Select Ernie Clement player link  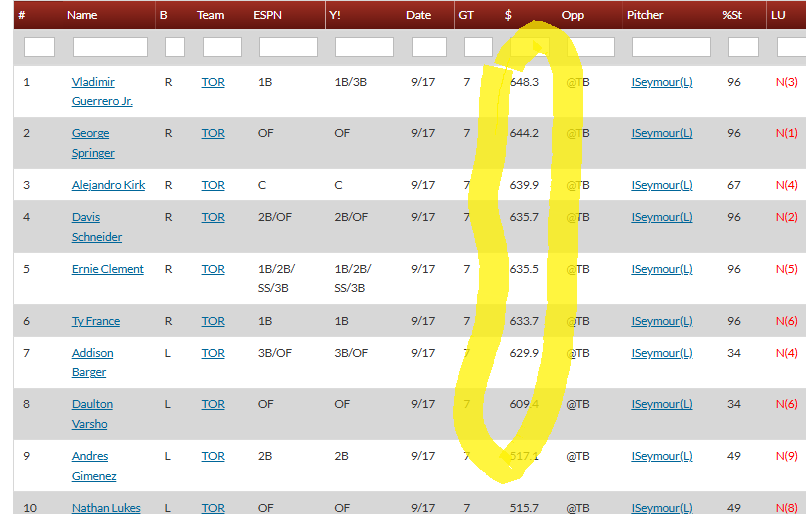[x=108, y=269]
